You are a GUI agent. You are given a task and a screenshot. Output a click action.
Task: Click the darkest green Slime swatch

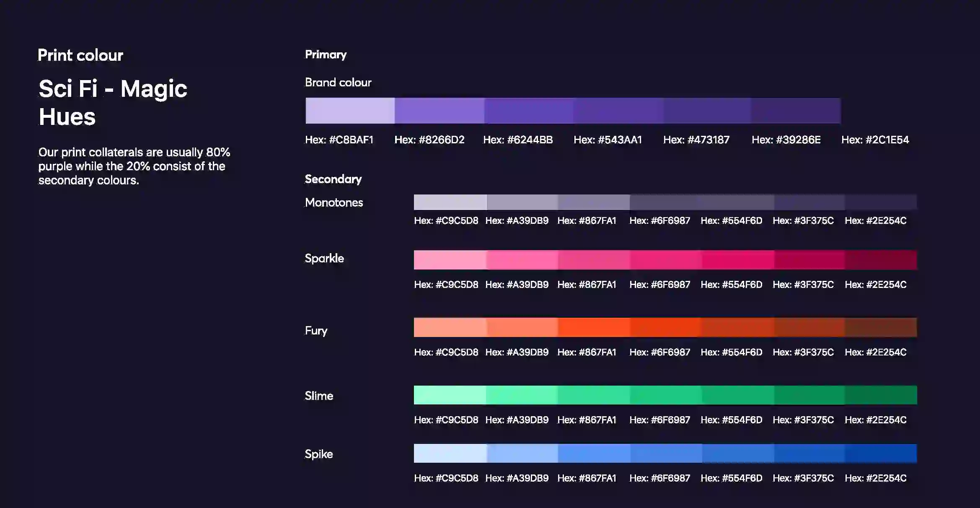pyautogui.click(x=881, y=395)
